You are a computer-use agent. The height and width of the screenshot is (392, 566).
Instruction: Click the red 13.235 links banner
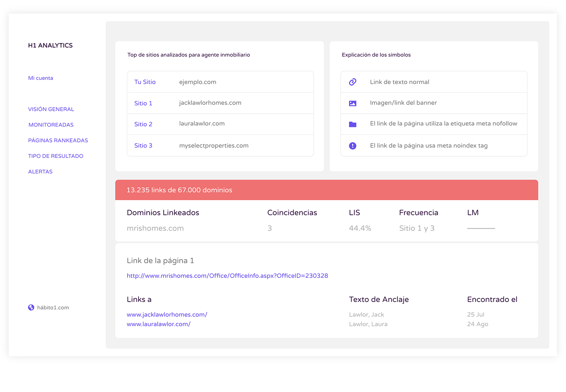click(x=326, y=190)
